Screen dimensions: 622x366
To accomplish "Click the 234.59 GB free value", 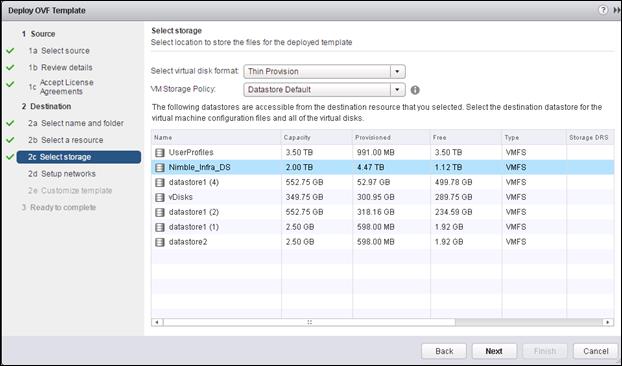I will pos(453,212).
